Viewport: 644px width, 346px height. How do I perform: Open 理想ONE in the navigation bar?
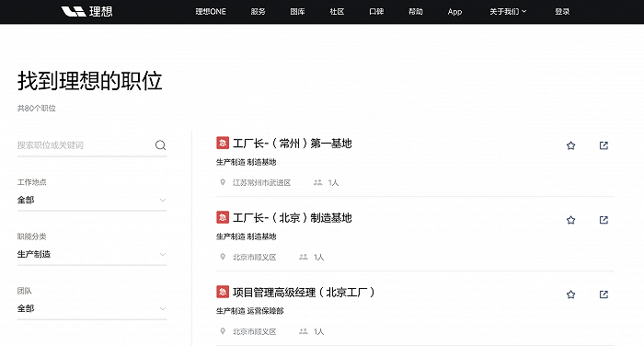[211, 12]
